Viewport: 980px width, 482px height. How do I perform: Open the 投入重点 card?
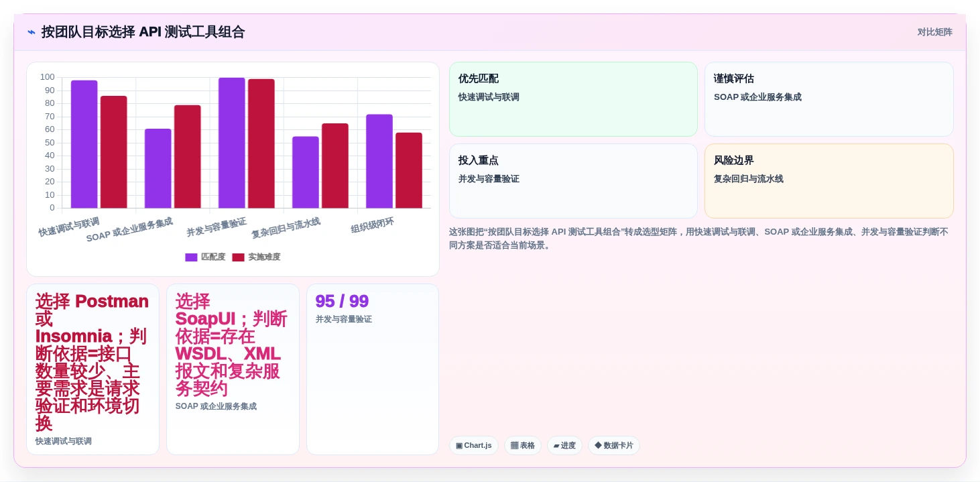573,181
